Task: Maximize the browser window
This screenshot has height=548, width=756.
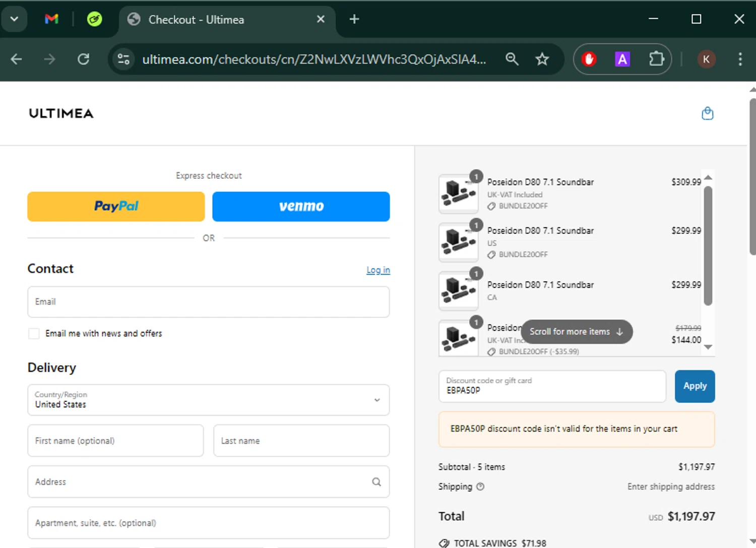Action: (697, 19)
